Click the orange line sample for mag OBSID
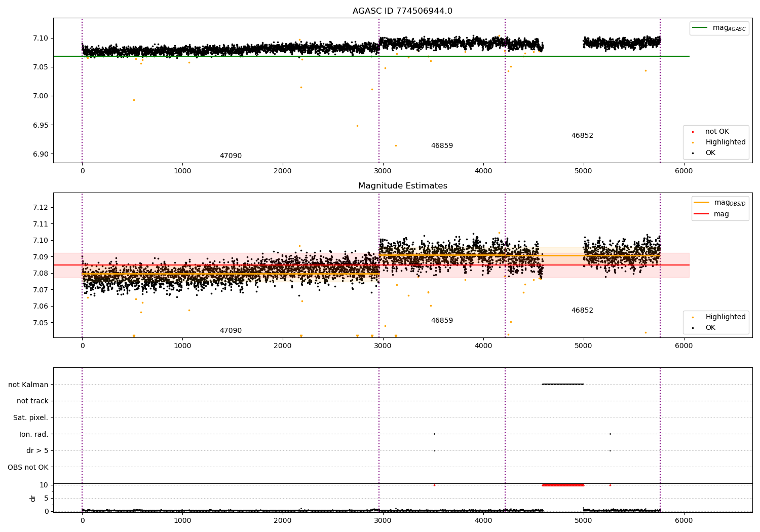The width and height of the screenshot is (760, 532). pos(702,203)
